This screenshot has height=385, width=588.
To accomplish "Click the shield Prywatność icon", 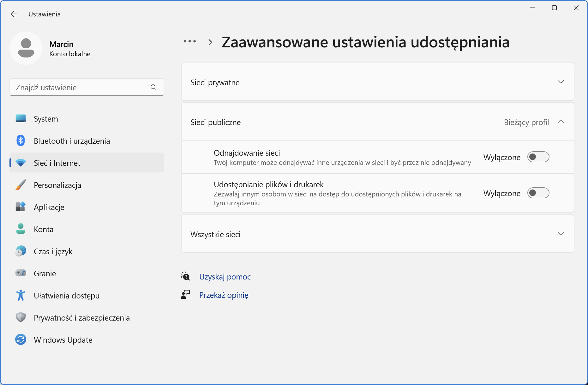I will point(21,317).
